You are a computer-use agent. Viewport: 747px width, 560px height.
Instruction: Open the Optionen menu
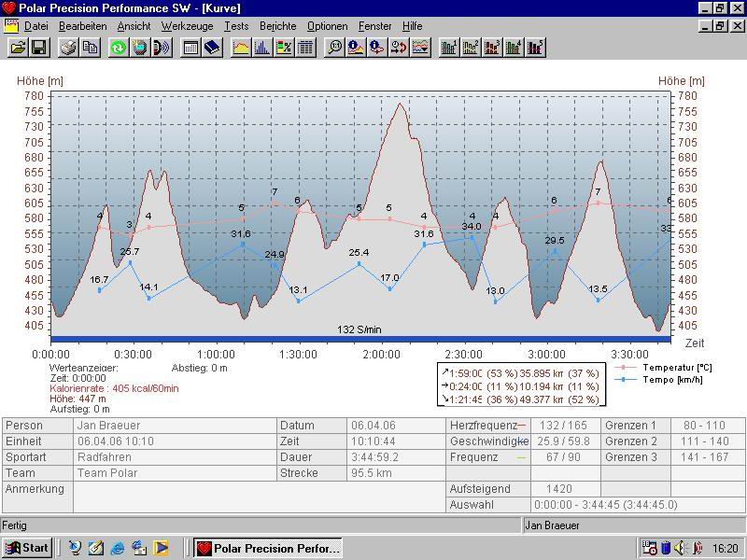[327, 26]
